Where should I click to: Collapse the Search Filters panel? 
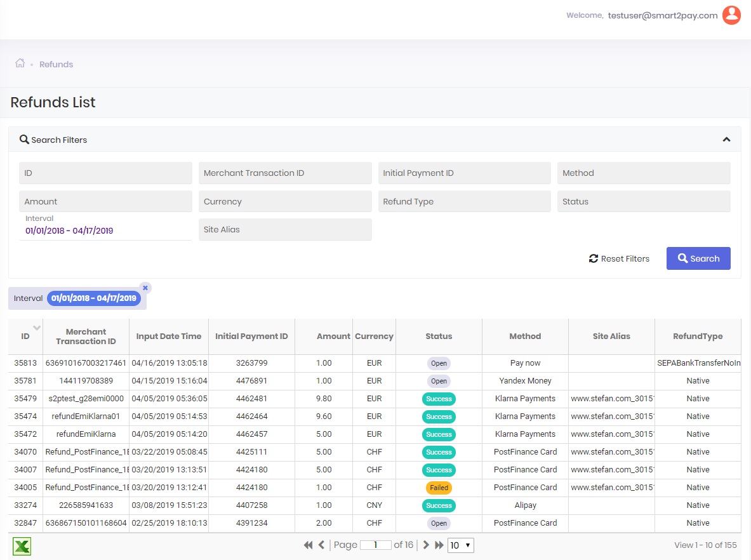(727, 140)
